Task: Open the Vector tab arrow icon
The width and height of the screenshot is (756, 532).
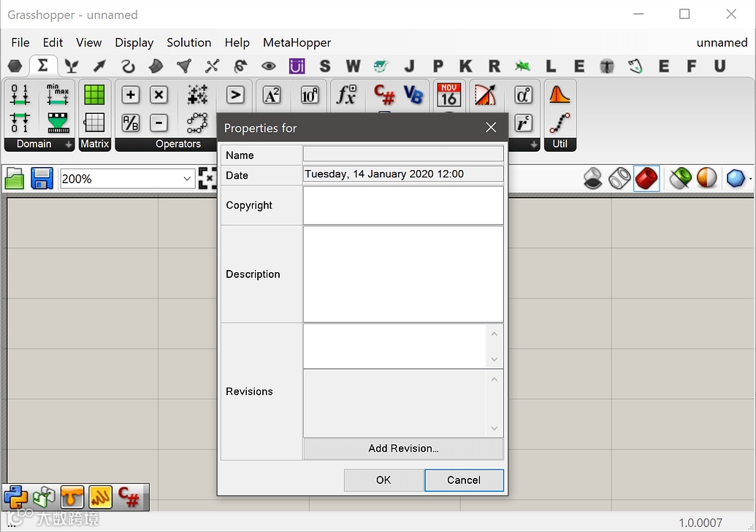Action: [x=99, y=66]
